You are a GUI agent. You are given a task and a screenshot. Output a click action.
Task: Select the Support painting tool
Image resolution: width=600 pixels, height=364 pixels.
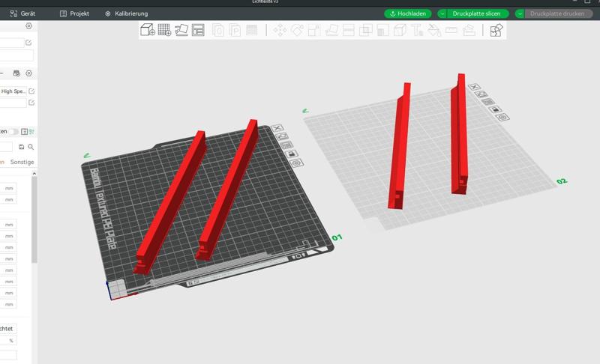click(382, 30)
